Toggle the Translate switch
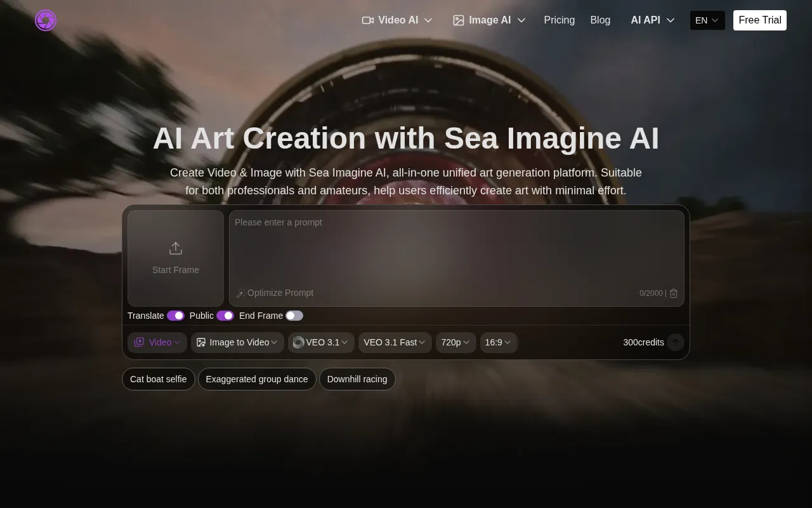This screenshot has width=812, height=508. pyautogui.click(x=176, y=316)
